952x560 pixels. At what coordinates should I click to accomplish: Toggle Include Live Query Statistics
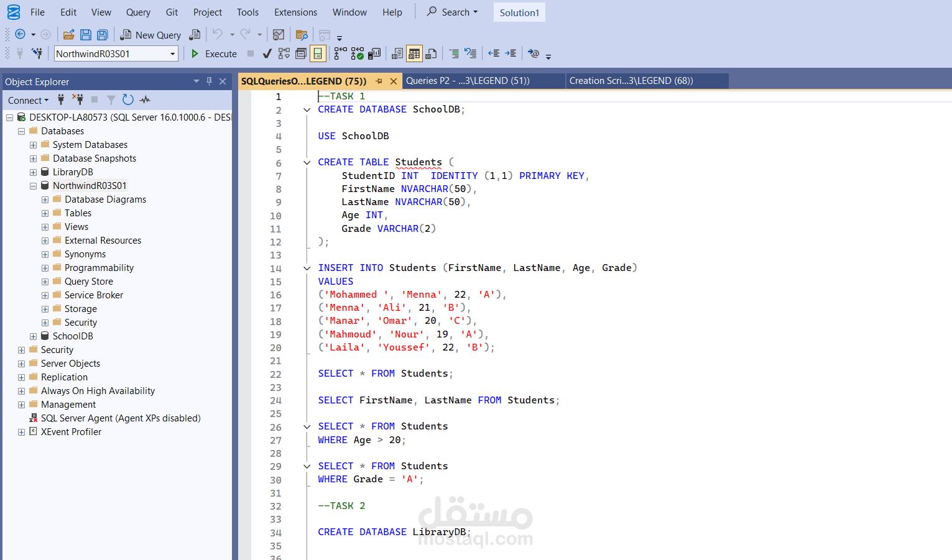coord(357,53)
